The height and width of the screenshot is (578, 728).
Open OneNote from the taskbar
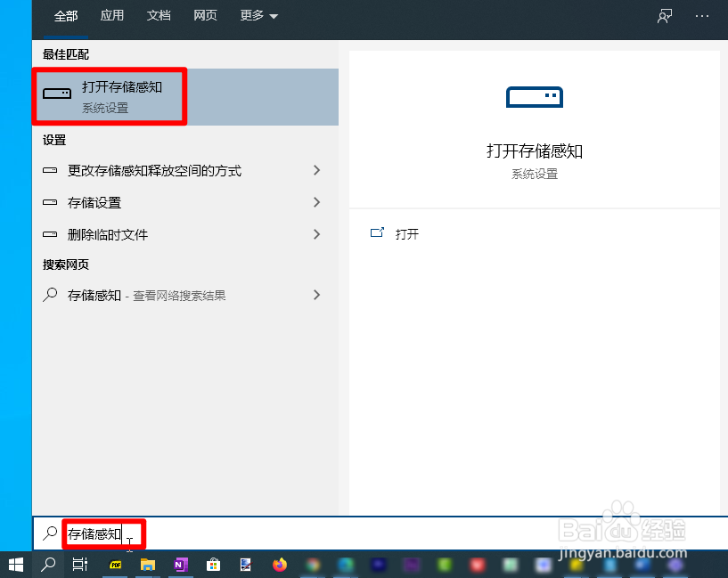pyautogui.click(x=181, y=565)
